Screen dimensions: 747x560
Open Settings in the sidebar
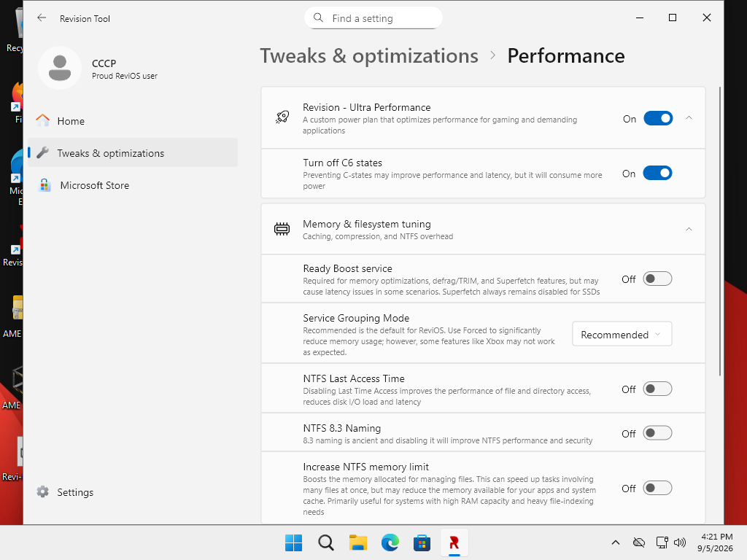133,492
